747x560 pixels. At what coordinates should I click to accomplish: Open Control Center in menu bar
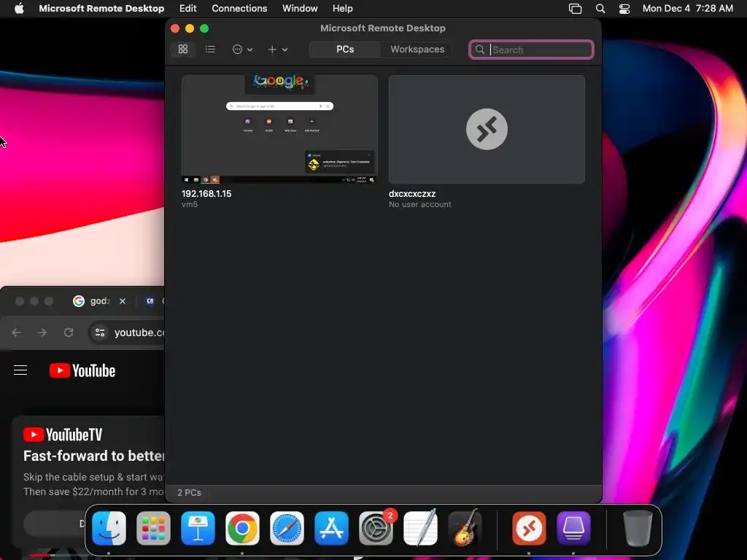click(624, 9)
